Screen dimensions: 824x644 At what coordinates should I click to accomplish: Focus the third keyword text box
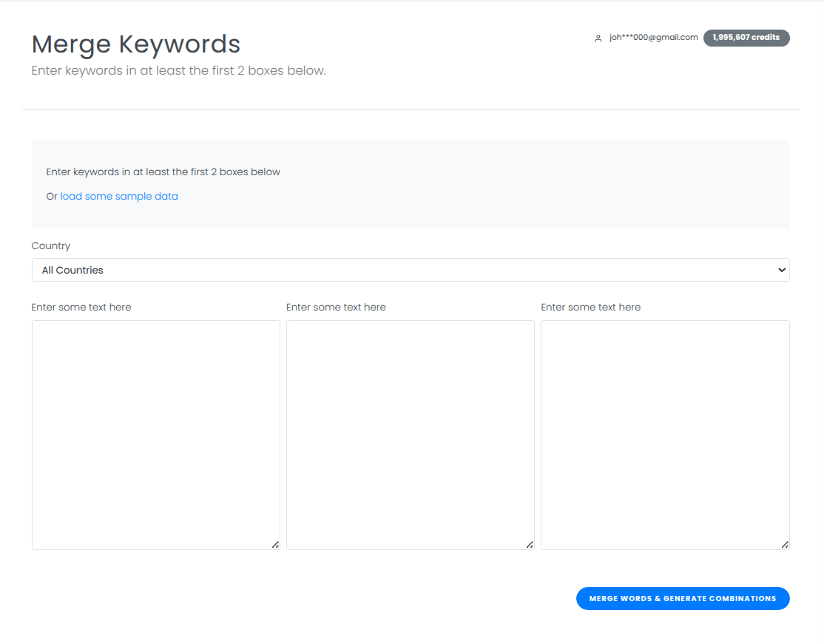point(664,435)
